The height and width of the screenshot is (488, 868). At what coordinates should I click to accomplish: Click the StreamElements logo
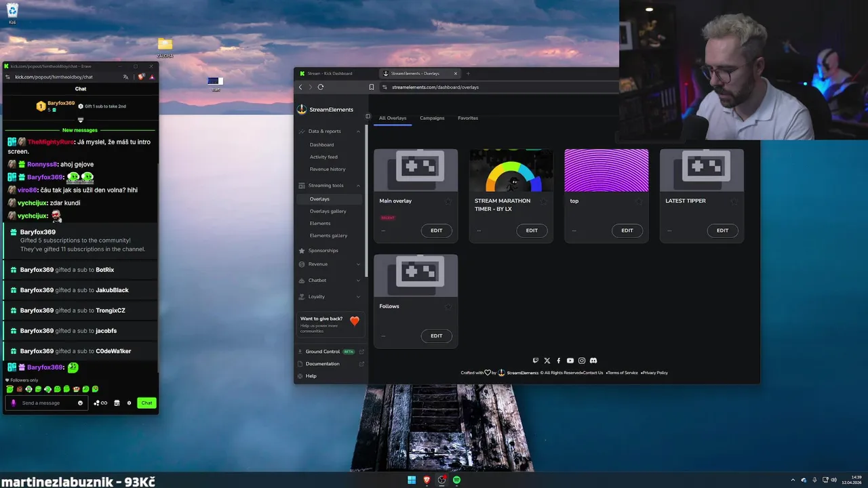click(x=325, y=109)
